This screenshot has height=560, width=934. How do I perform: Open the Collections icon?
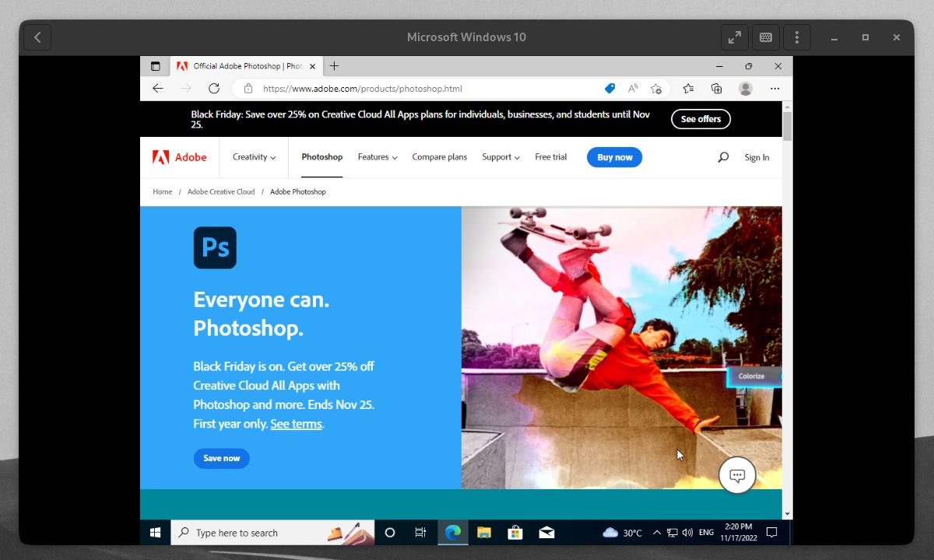coord(716,89)
